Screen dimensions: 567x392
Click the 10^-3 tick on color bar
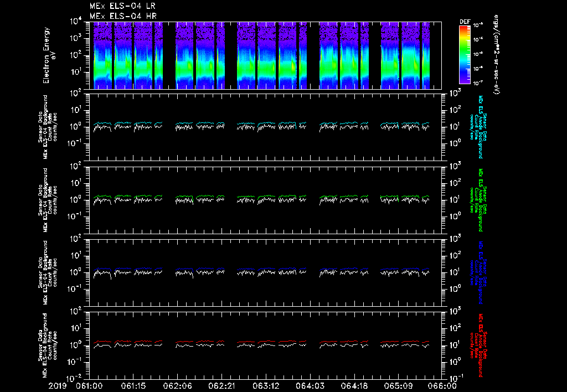point(478,25)
